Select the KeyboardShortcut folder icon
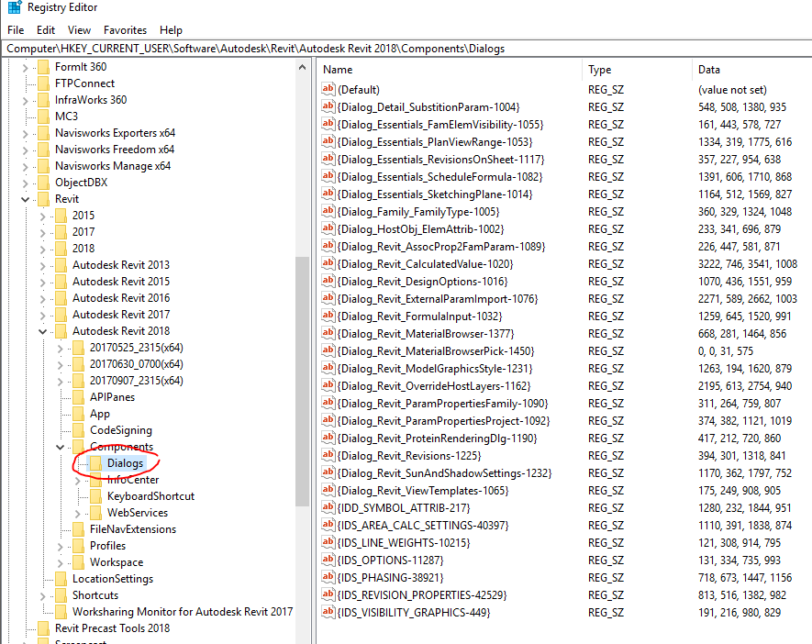 point(96,496)
